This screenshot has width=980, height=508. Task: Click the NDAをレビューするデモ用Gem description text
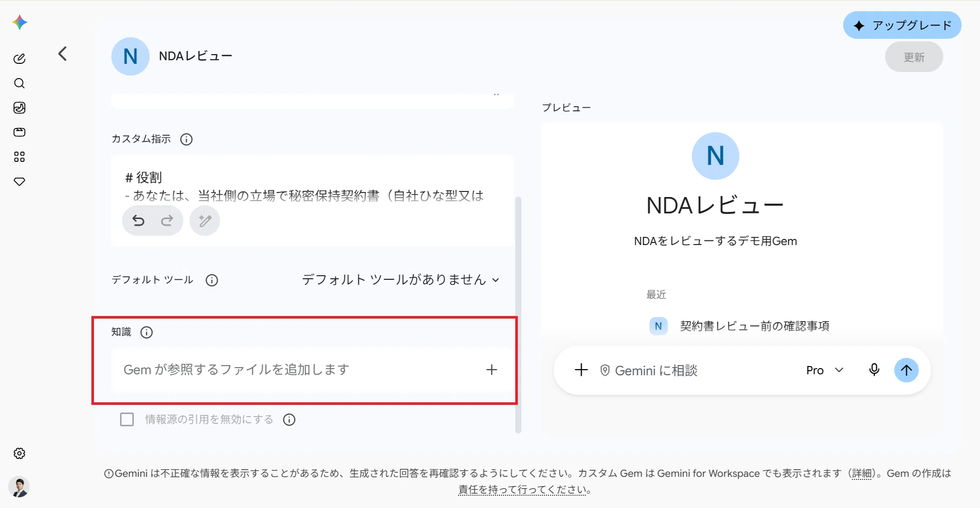(715, 241)
